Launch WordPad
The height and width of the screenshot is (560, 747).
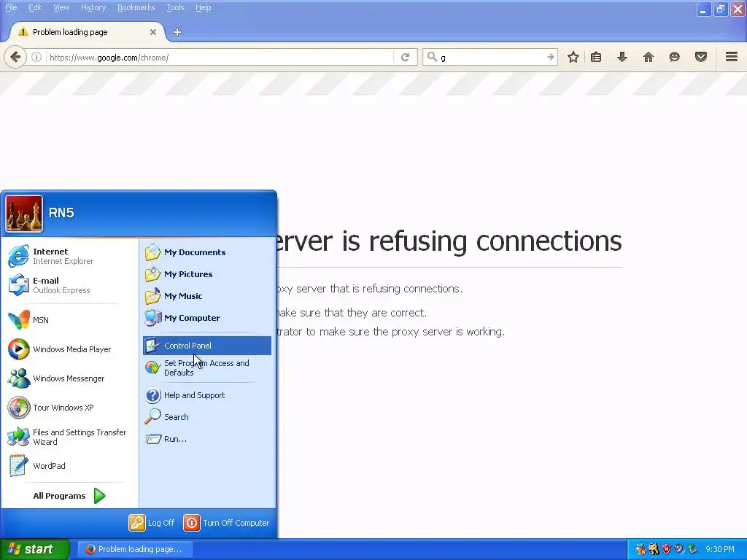(70, 466)
